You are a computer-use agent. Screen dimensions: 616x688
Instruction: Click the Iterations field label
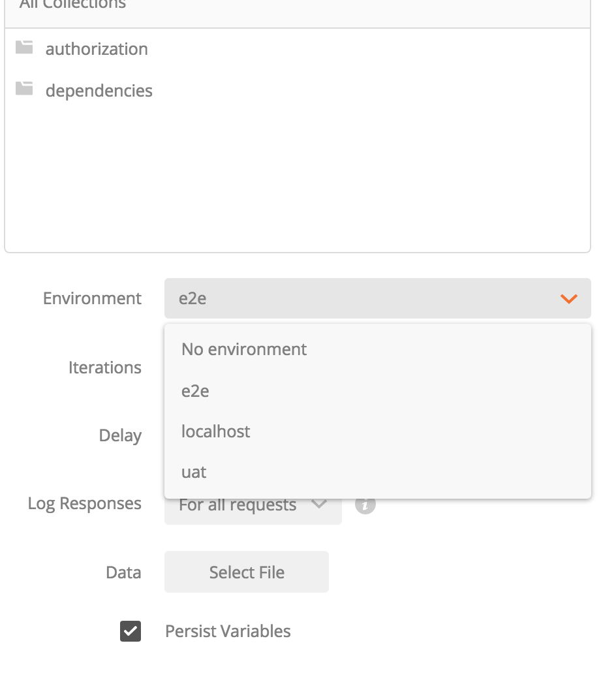(x=105, y=367)
